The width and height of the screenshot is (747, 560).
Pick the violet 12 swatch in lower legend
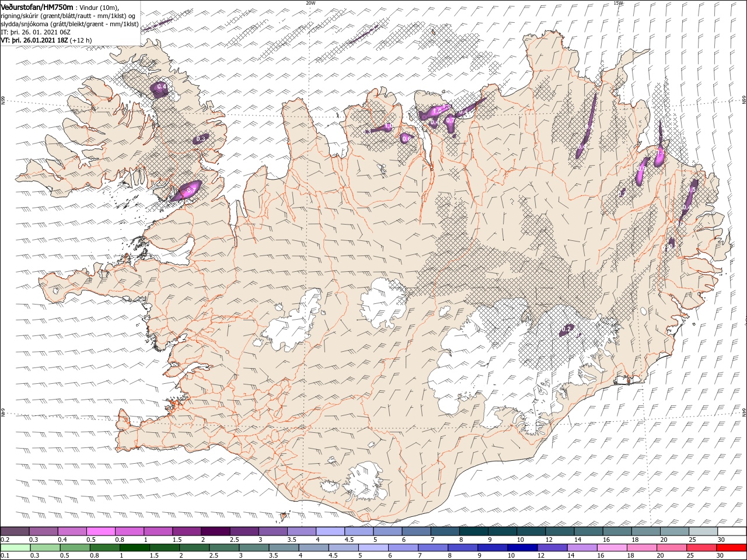(x=553, y=548)
